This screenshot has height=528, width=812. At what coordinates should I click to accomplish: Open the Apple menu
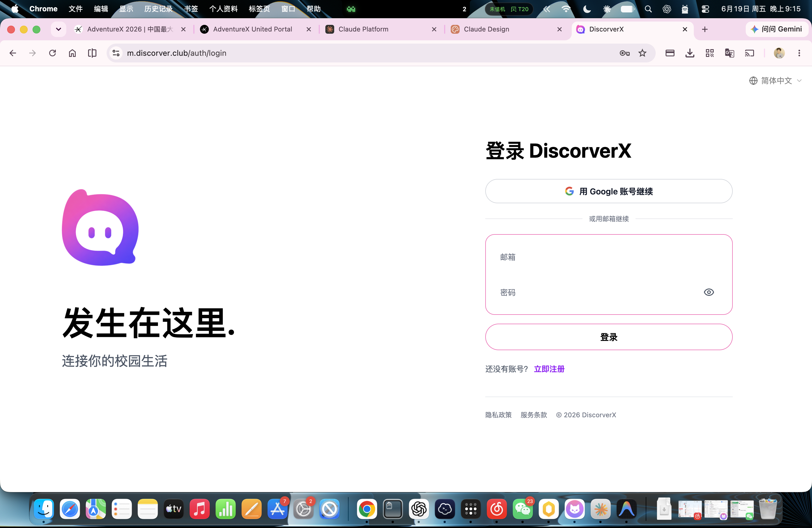15,9
